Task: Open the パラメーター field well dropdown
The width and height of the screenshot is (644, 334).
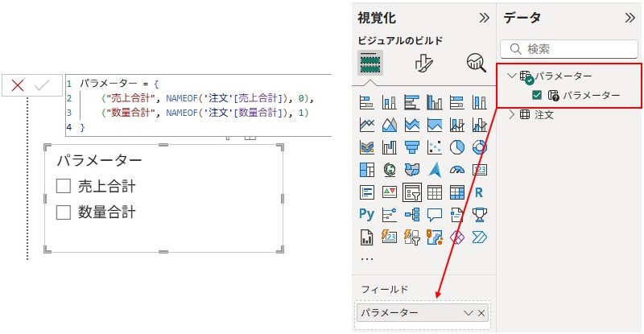Action: (x=469, y=313)
